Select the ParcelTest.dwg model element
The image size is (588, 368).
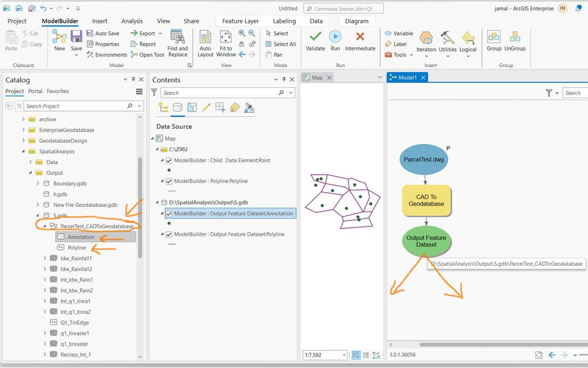424,159
